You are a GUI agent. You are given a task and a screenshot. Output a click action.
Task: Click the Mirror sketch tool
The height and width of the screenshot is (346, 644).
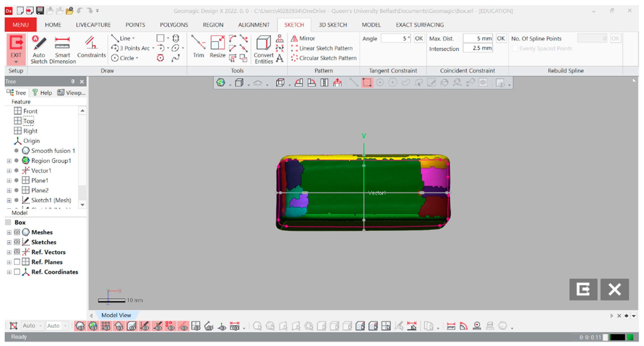[303, 38]
